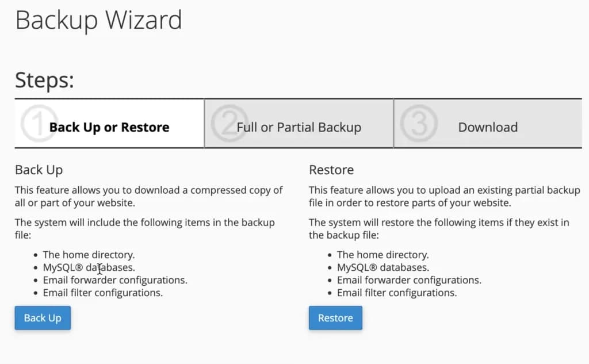Switch to the Back Up or Restore step

pyautogui.click(x=109, y=127)
